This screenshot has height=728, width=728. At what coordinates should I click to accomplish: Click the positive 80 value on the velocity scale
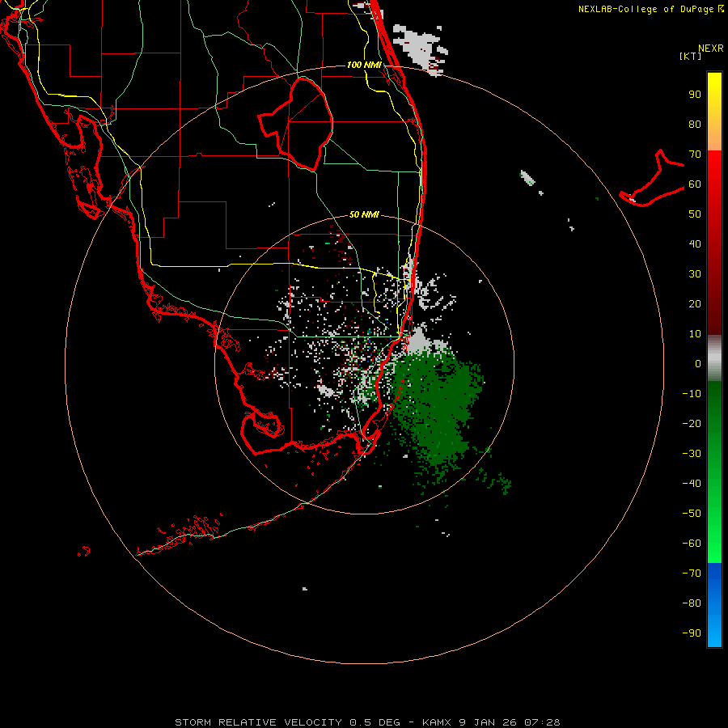point(695,125)
